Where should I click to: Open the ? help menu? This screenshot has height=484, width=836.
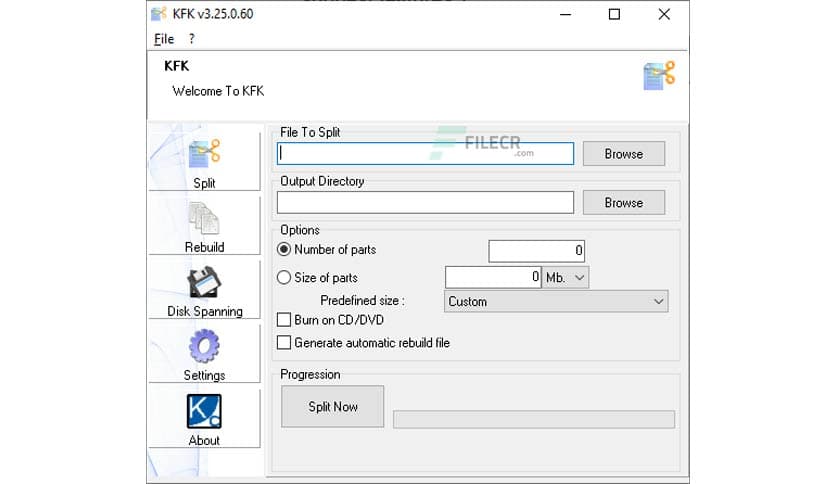tap(192, 39)
